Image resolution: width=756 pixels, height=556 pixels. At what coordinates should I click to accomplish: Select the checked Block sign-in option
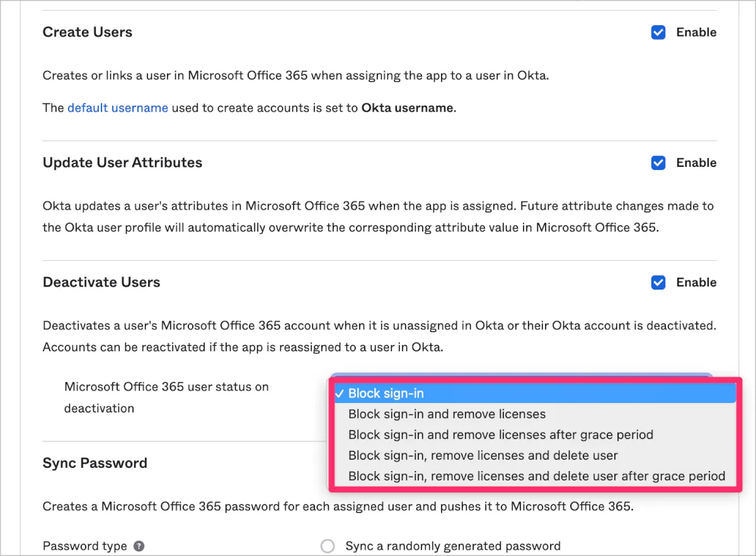pyautogui.click(x=386, y=394)
